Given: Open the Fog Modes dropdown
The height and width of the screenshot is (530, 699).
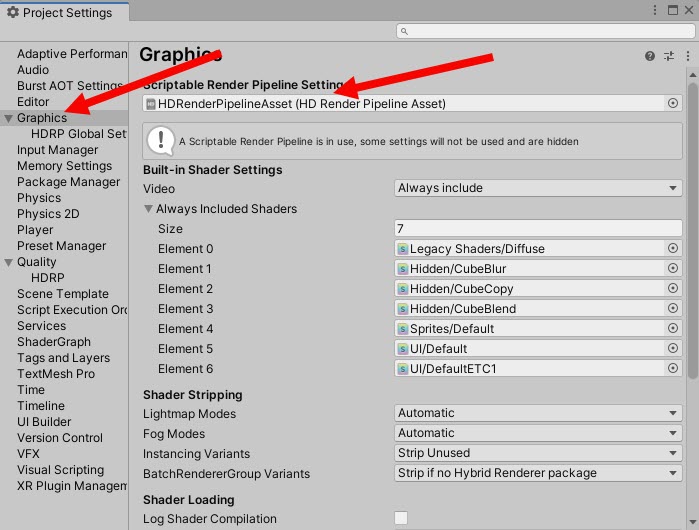Looking at the screenshot, I should (x=538, y=433).
